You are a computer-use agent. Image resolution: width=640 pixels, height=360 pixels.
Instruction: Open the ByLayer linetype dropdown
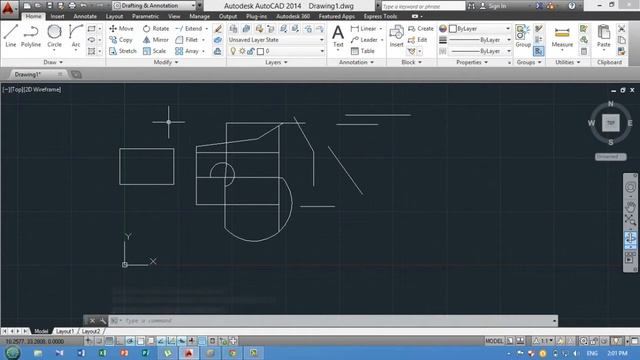click(480, 51)
